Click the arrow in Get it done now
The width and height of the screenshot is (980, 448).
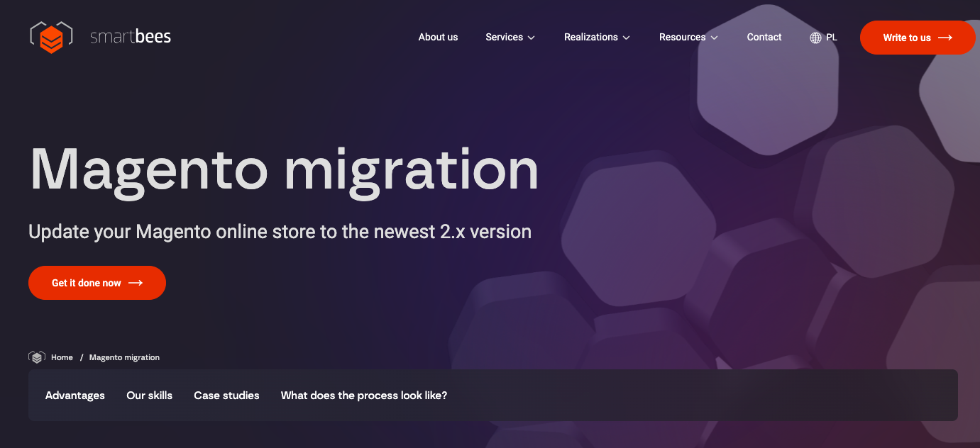pos(136,283)
